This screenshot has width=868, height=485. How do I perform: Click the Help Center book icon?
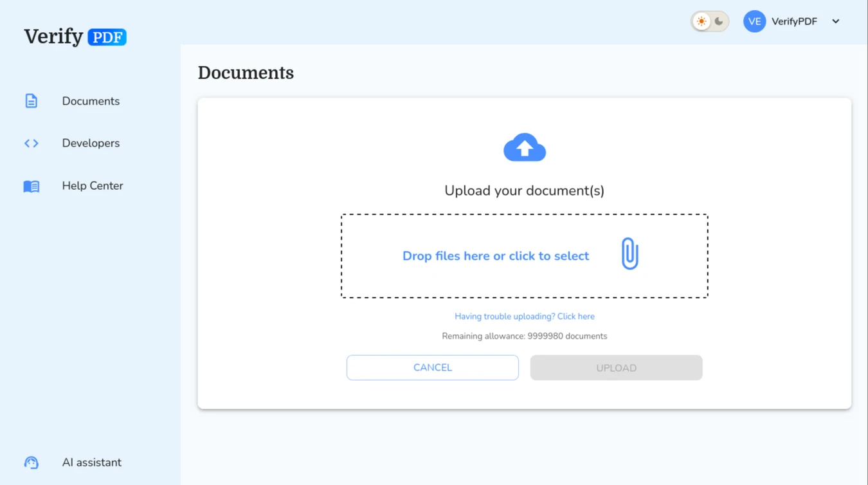(31, 186)
